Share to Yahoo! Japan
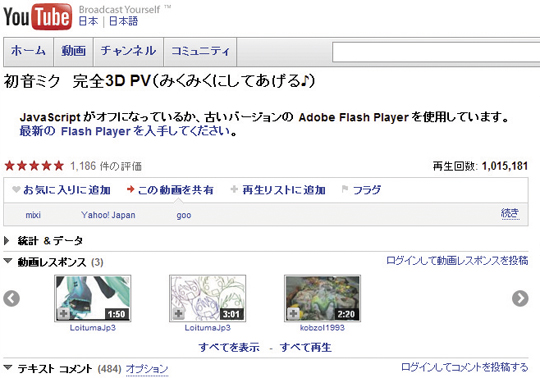 pyautogui.click(x=108, y=215)
